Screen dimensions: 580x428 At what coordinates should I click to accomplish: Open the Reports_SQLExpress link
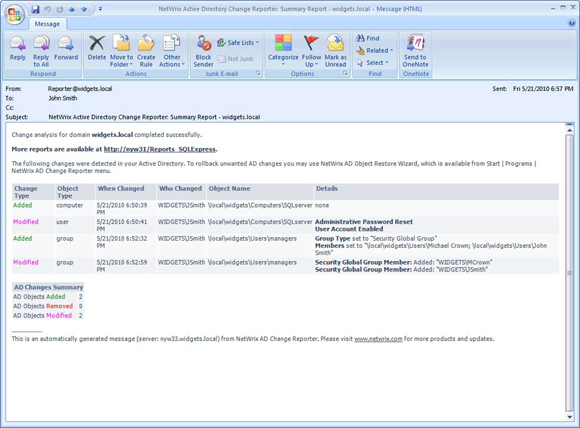(159, 149)
